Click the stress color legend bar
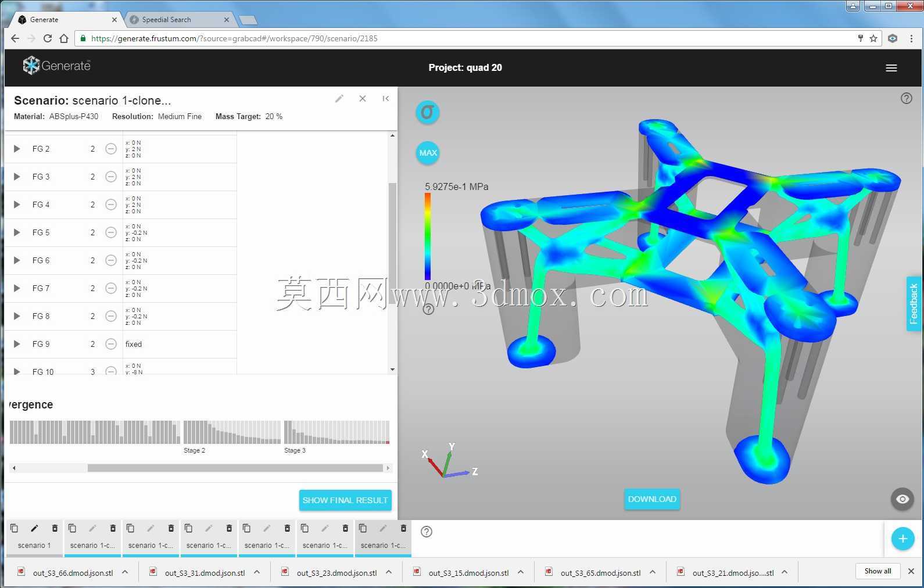 [427, 237]
